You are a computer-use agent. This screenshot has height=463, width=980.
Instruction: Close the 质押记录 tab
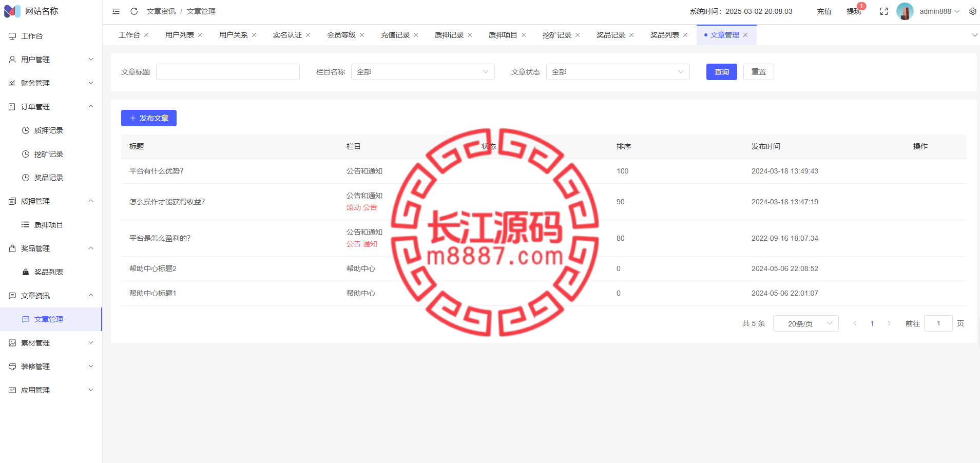(470, 35)
